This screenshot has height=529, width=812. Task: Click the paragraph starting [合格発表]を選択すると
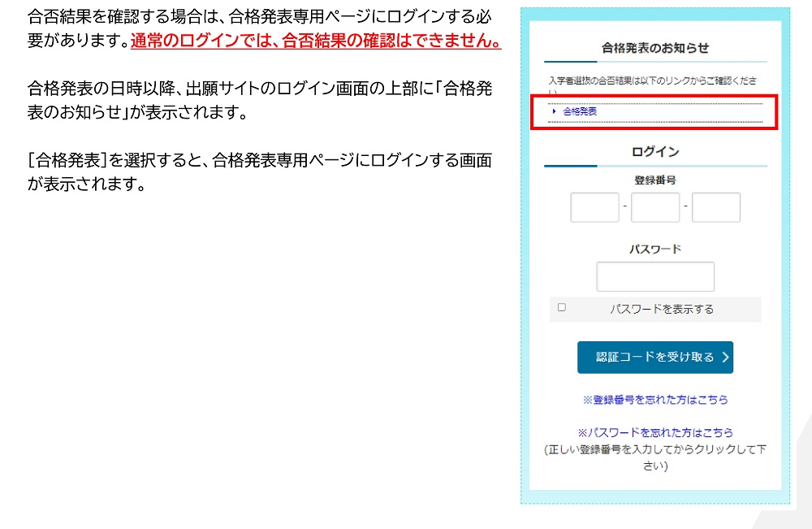coord(260,171)
